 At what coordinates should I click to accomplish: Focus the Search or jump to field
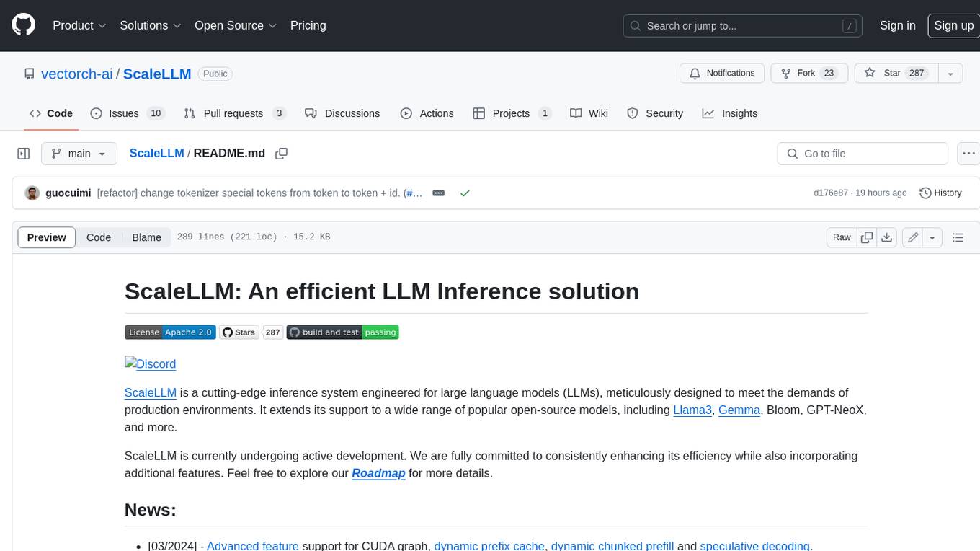pyautogui.click(x=742, y=25)
